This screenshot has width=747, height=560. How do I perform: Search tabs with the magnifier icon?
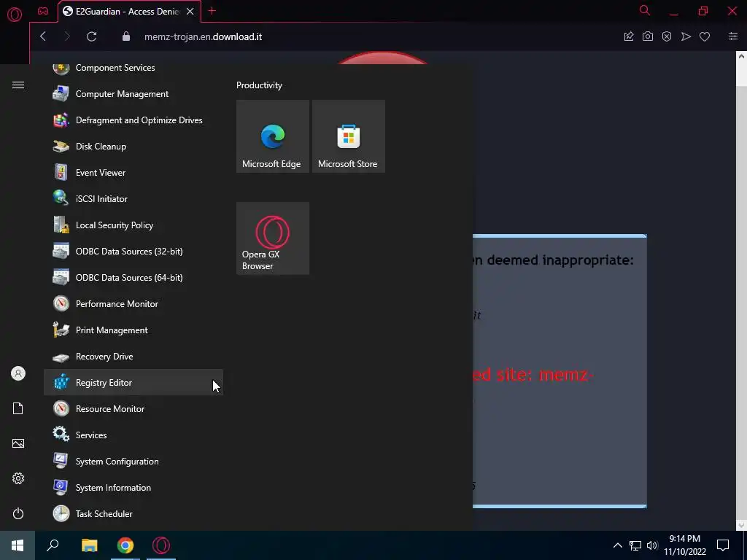pyautogui.click(x=645, y=10)
